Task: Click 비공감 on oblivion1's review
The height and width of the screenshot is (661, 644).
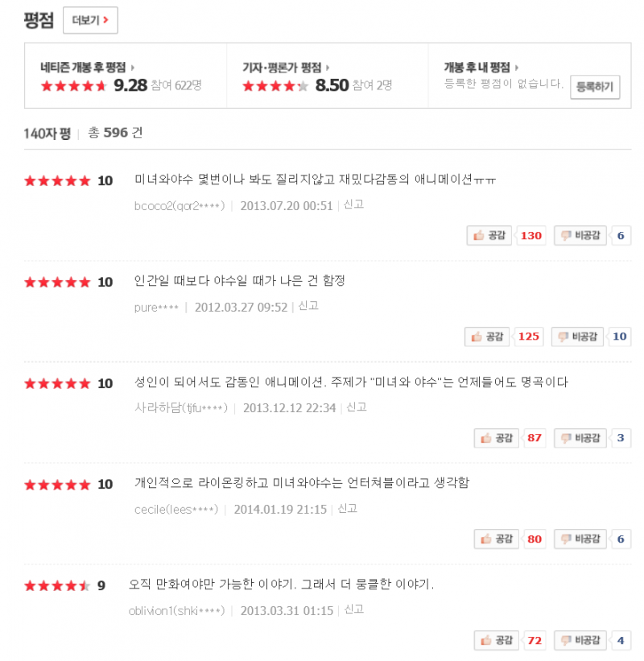Action: point(580,641)
